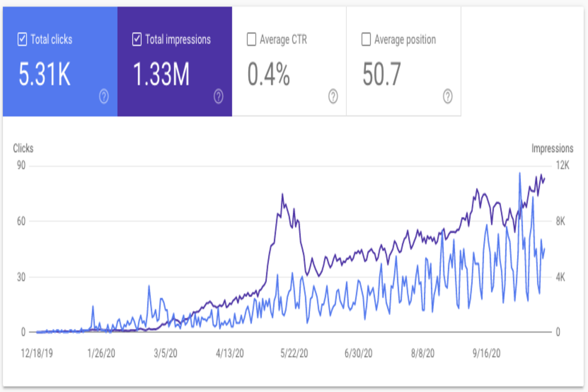Enable the Average CTR checkbox
The height and width of the screenshot is (392, 588).
pyautogui.click(x=251, y=40)
